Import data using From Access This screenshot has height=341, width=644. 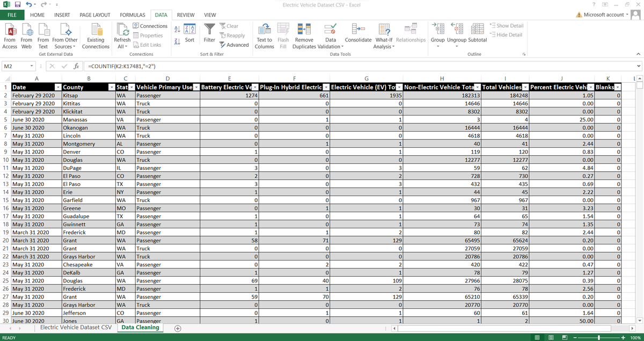pyautogui.click(x=10, y=37)
